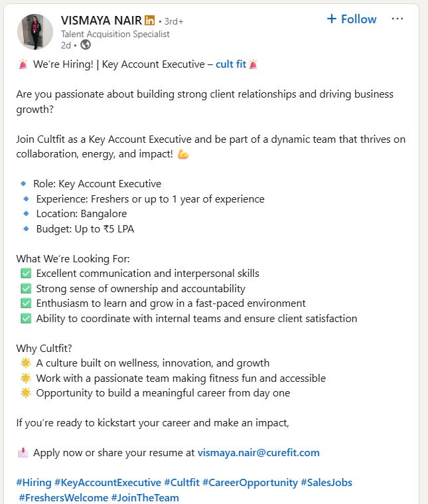Select the #KeyAccountExecutive hashtag
Screen dimensions: 428x504
(x=107, y=483)
